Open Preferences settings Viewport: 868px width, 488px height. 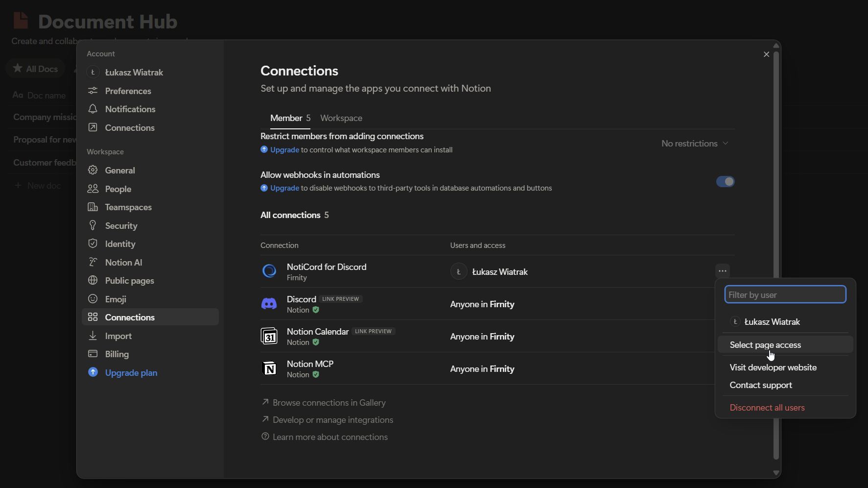[127, 91]
